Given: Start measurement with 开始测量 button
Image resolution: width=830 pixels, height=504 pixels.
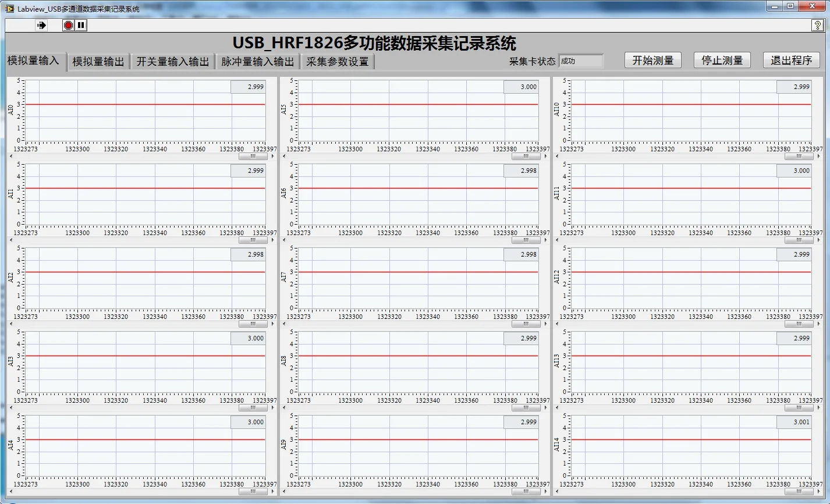Looking at the screenshot, I should tap(653, 60).
